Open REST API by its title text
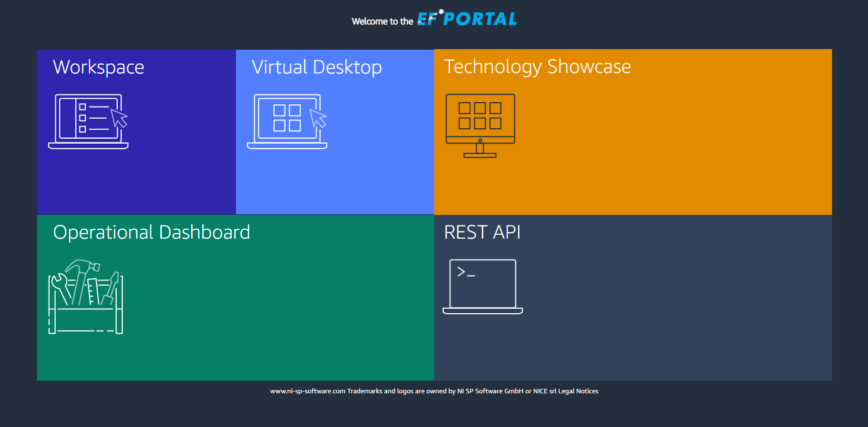Screen dimensions: 868x427 click(x=482, y=233)
